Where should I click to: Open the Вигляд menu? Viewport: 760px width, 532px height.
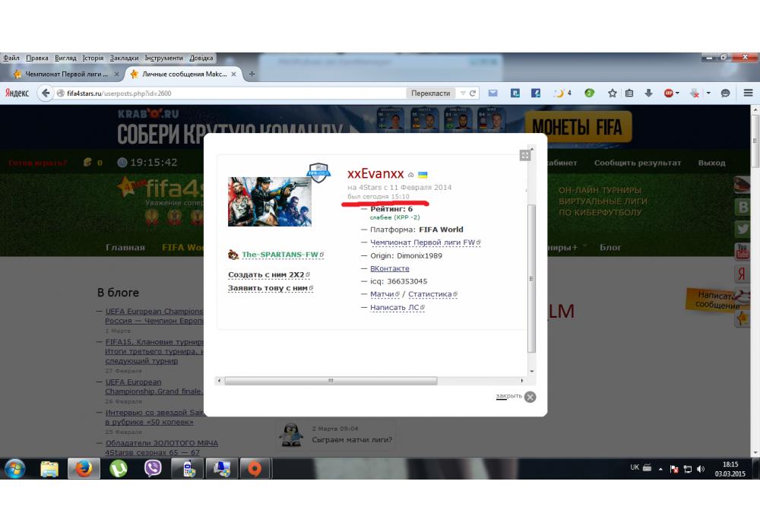[65, 58]
